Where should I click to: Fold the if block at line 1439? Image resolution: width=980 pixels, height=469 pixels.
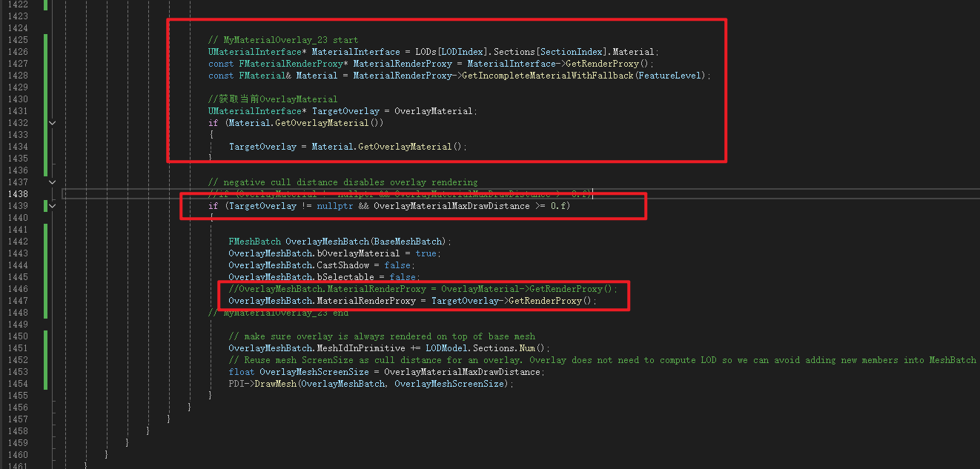coord(52,206)
